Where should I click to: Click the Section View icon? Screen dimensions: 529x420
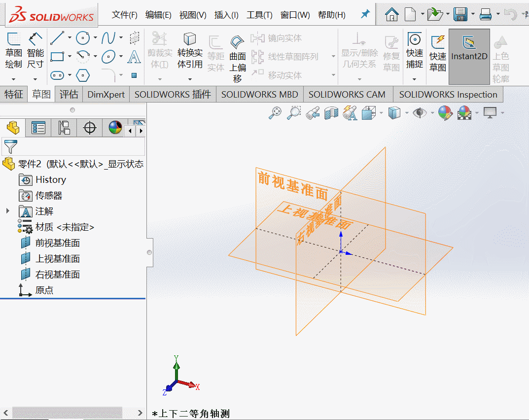click(331, 113)
